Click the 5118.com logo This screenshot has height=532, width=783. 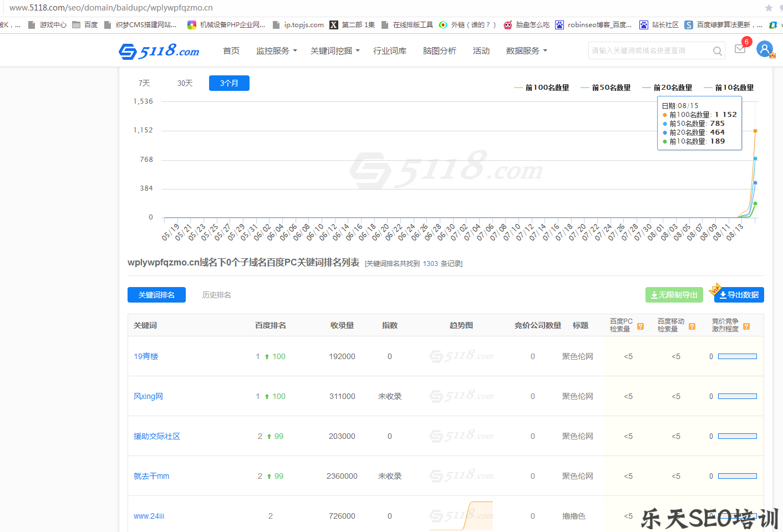[x=159, y=51]
